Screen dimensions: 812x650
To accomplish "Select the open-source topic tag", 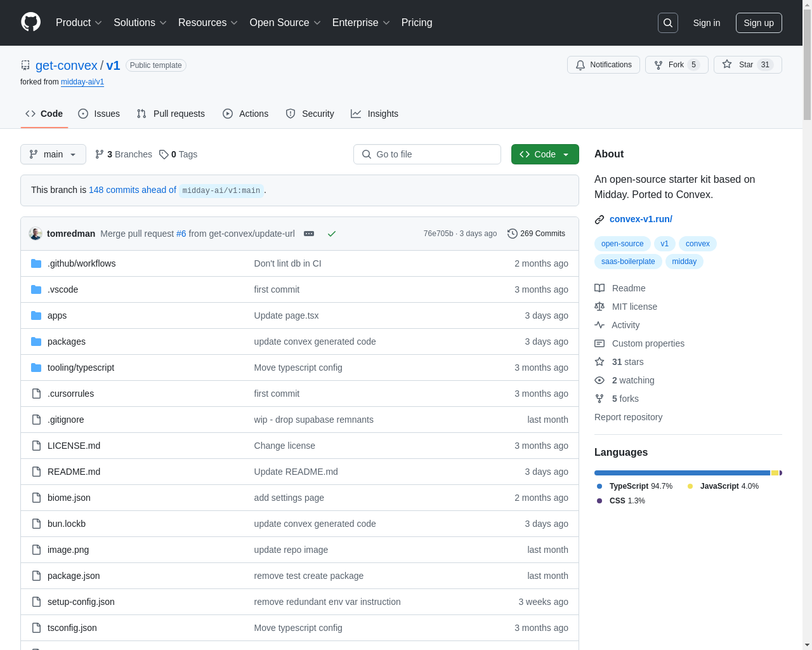I will pyautogui.click(x=622, y=244).
